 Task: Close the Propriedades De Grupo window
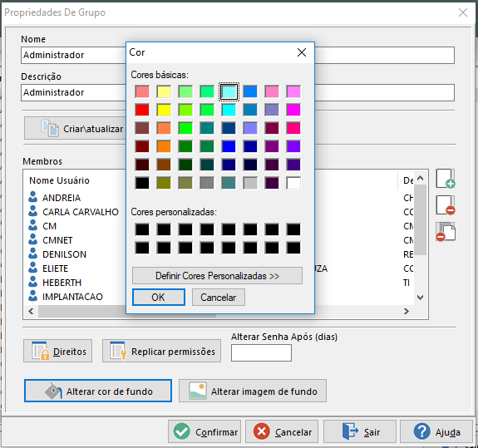click(463, 12)
